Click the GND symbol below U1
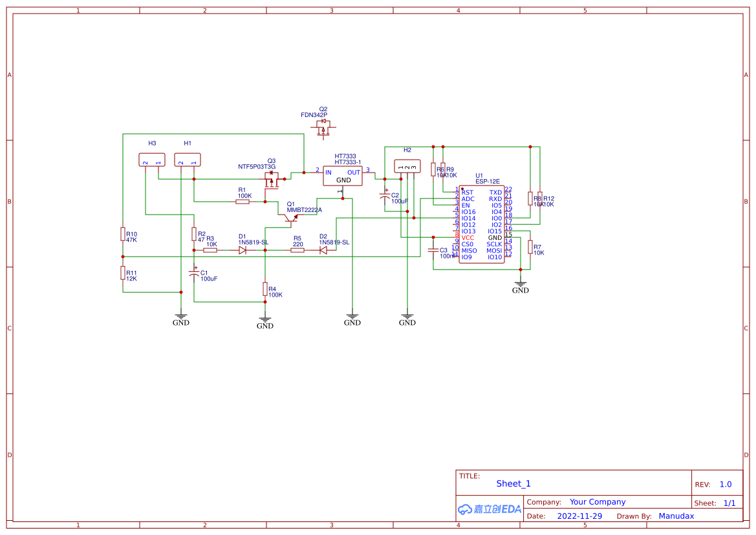756x535 pixels. tap(521, 284)
